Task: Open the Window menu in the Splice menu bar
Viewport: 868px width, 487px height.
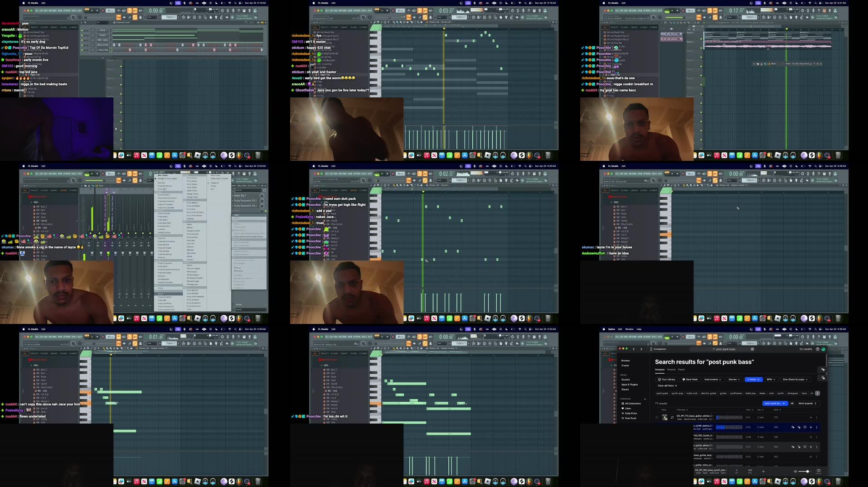Action: pyautogui.click(x=629, y=329)
